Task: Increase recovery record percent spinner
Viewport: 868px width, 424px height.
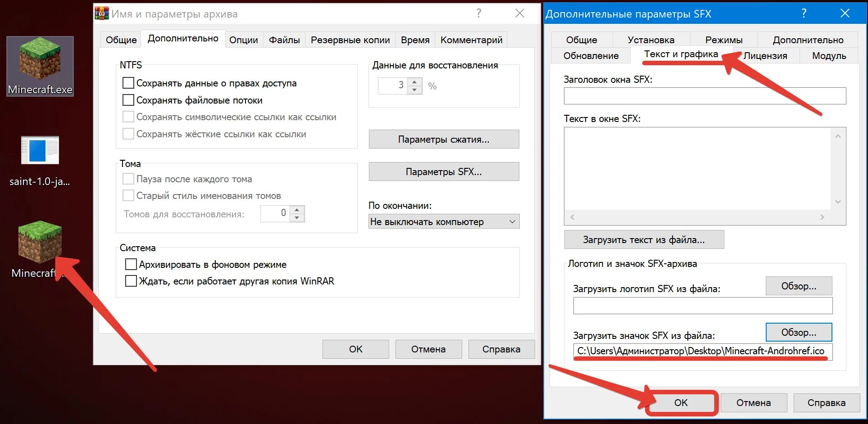Action: (x=414, y=81)
